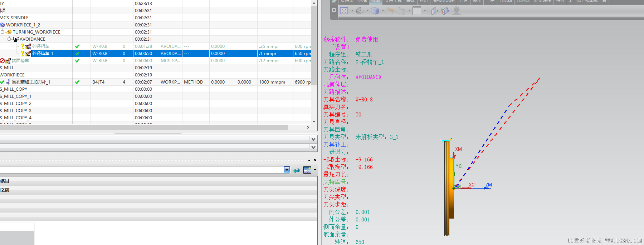Click the horizontal scrollbar right arrow
Screen dimensions: 644x245
tap(308, 127)
